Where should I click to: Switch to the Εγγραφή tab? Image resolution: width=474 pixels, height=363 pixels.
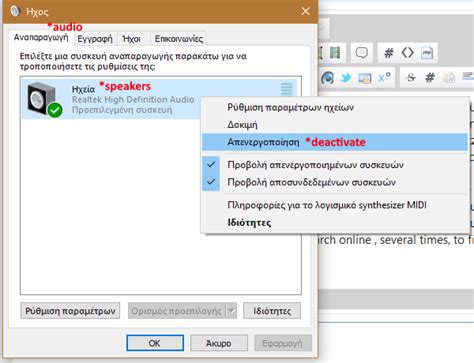coord(95,39)
